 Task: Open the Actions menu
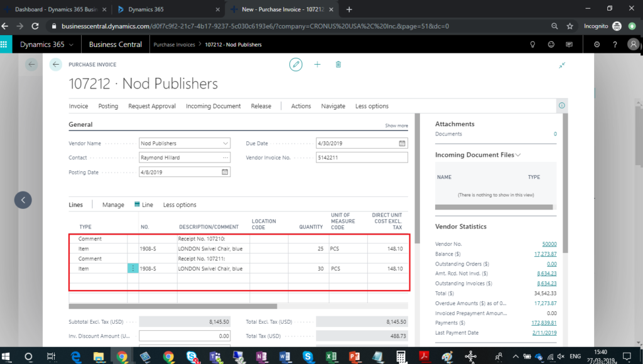click(x=301, y=106)
